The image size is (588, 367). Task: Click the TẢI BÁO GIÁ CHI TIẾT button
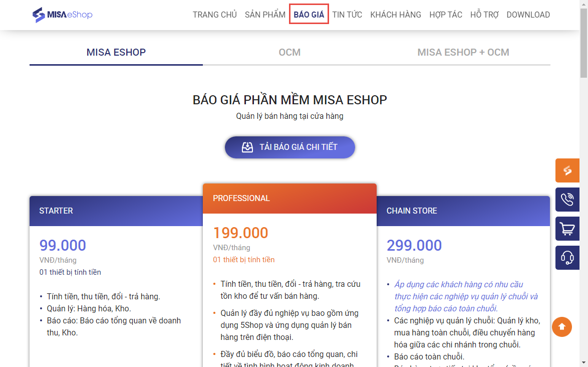[290, 147]
